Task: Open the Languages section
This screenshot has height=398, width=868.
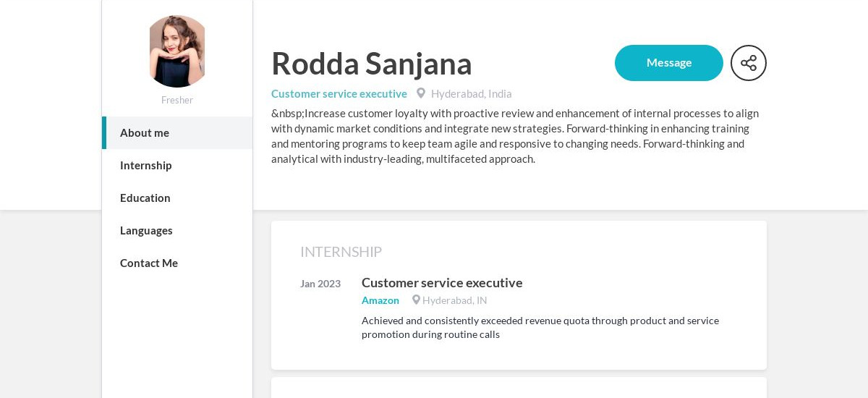Action: (146, 231)
